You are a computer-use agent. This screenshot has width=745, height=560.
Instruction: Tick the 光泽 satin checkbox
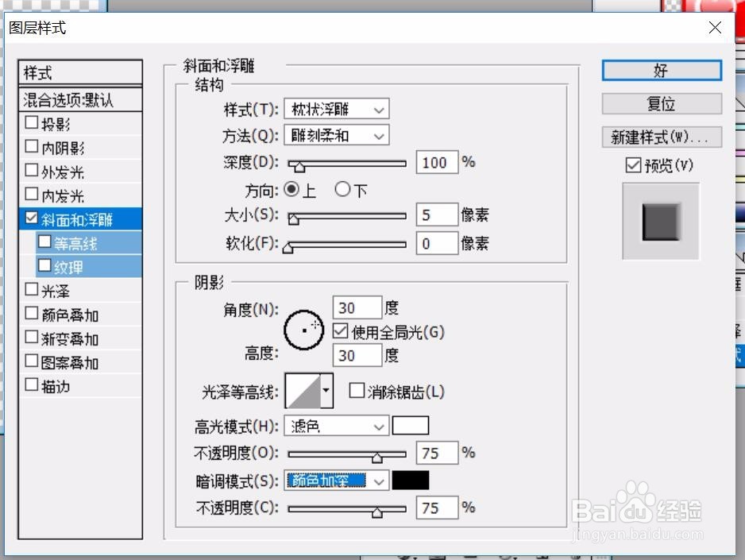click(31, 289)
